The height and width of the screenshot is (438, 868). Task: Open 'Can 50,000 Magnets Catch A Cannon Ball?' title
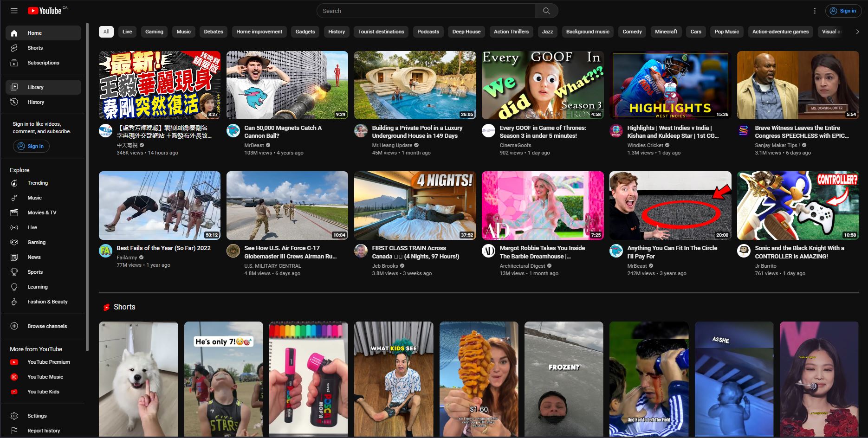283,132
